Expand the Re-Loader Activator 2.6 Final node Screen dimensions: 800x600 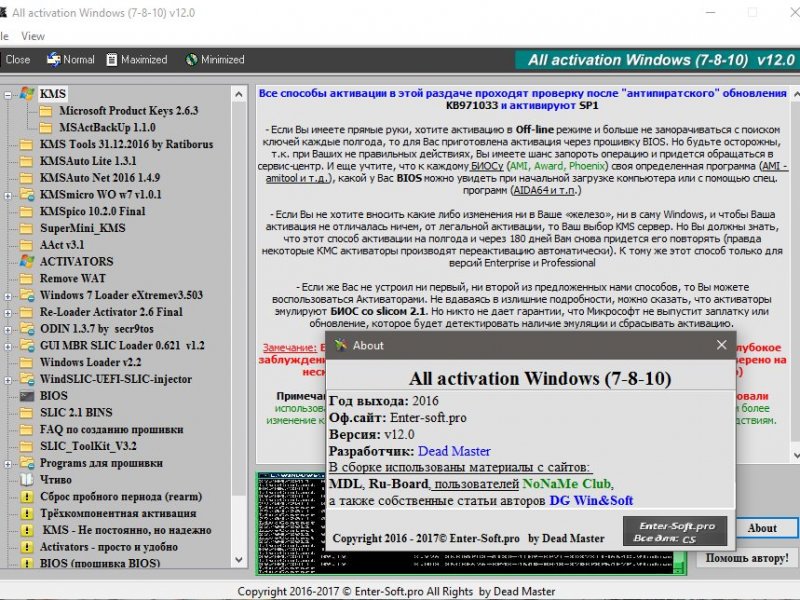[x=8, y=313]
